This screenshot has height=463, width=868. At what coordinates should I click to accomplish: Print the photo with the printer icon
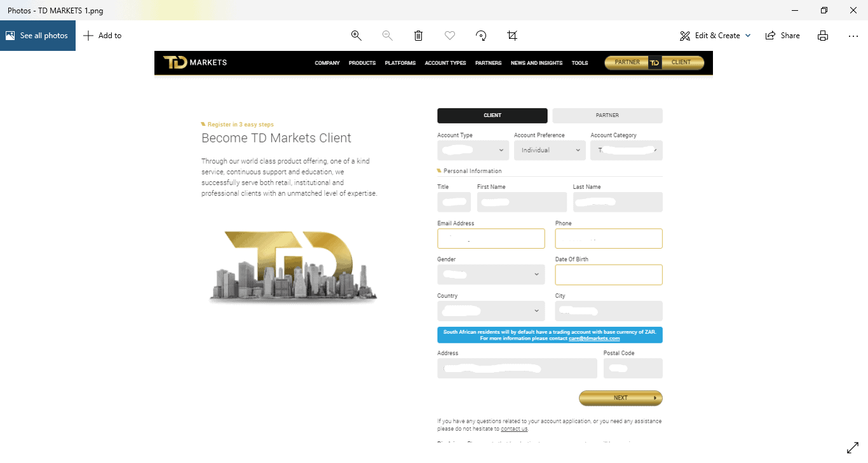(x=823, y=36)
